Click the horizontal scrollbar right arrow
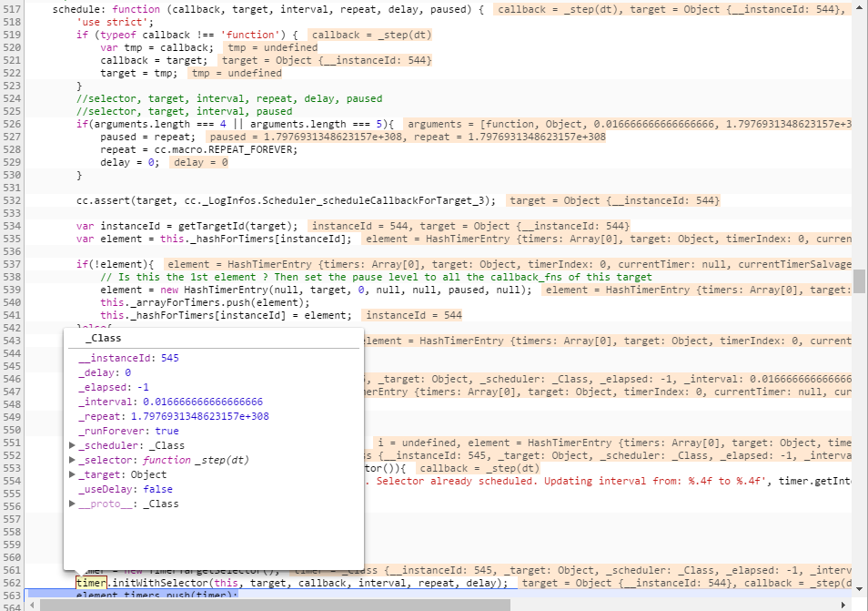 843,605
